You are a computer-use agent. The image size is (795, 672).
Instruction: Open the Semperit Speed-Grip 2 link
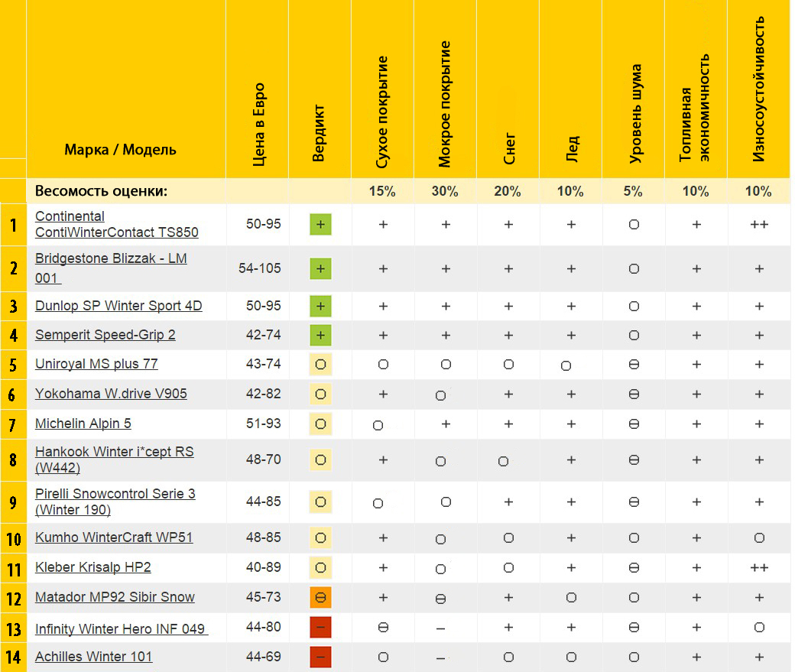(x=105, y=335)
